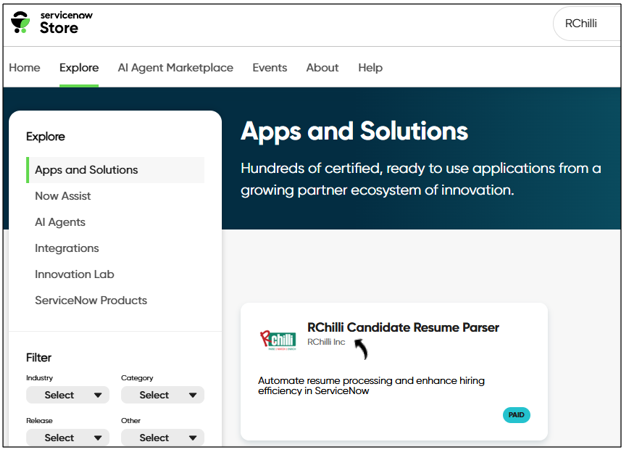Open ServiceNow Products in sidebar

point(91,300)
